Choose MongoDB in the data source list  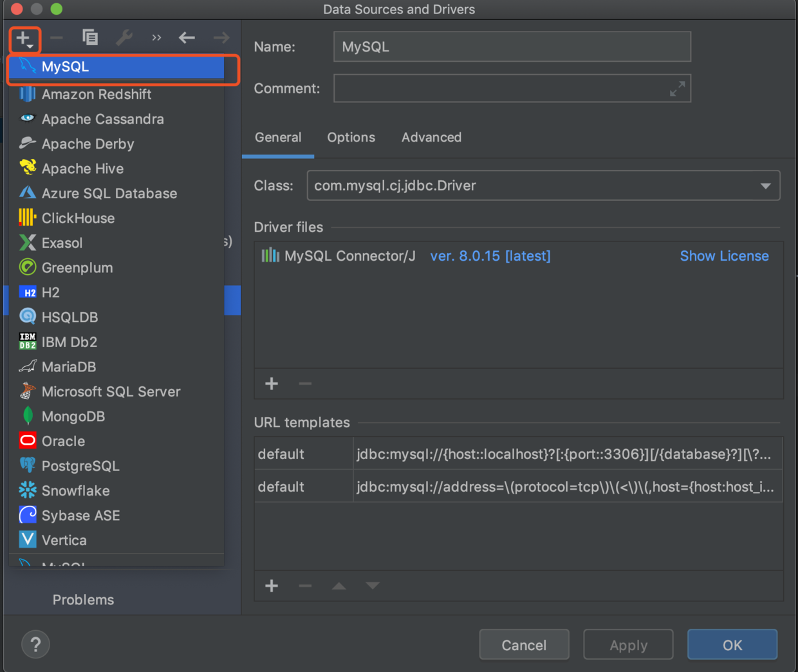tap(73, 416)
